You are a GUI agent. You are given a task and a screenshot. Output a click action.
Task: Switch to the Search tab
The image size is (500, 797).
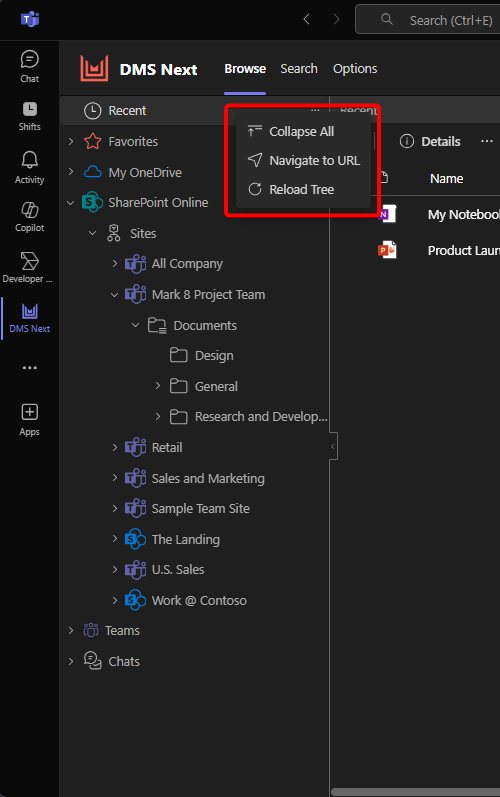pyautogui.click(x=299, y=69)
